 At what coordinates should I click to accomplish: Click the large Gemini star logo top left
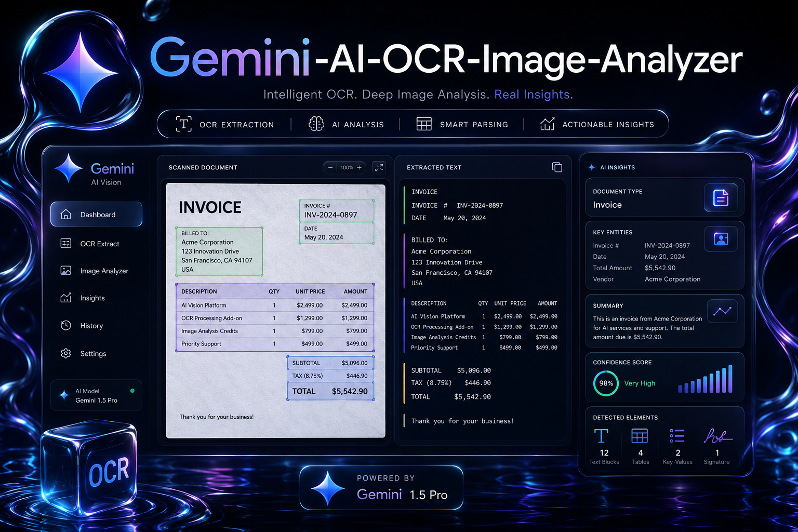point(81,72)
